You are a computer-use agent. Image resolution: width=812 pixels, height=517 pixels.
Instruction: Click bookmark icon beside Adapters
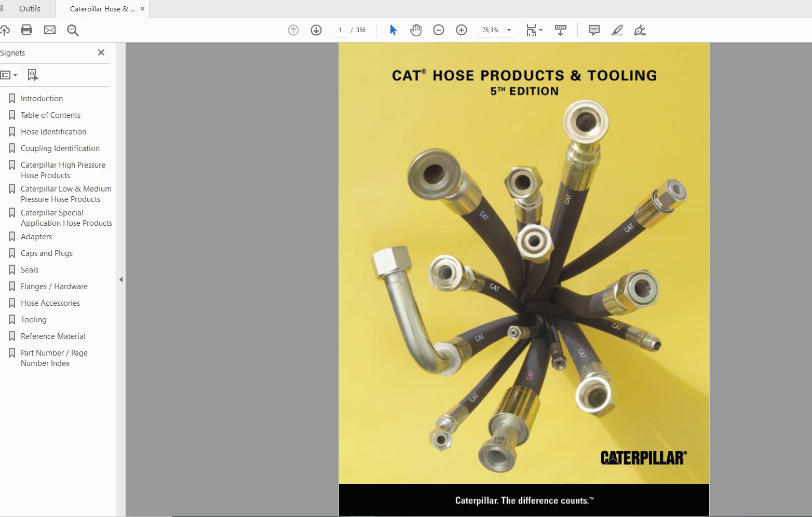click(12, 237)
